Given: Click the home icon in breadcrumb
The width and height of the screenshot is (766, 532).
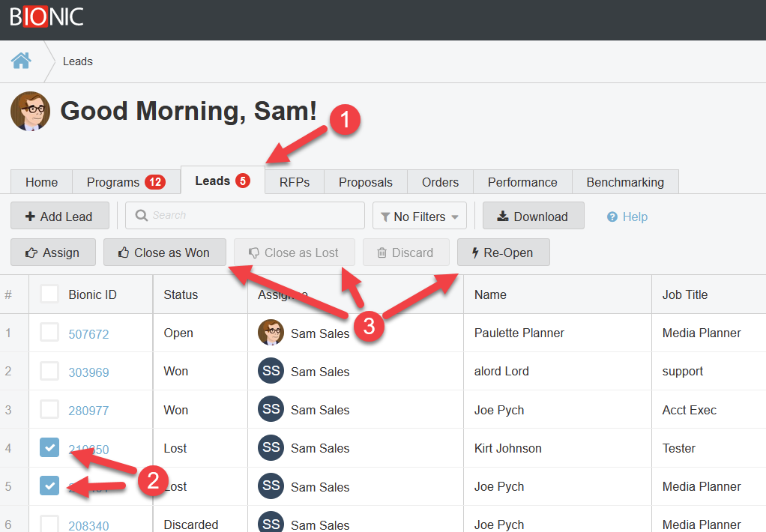Looking at the screenshot, I should 21,61.
